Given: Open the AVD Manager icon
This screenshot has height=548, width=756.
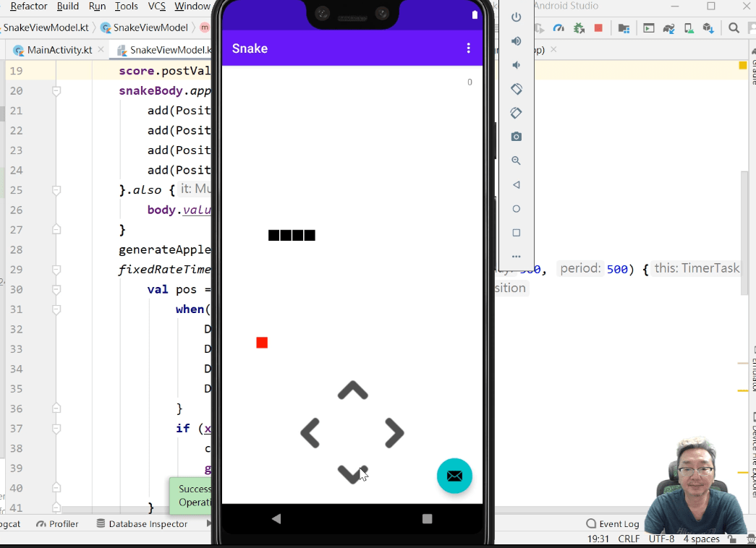Looking at the screenshot, I should [689, 28].
